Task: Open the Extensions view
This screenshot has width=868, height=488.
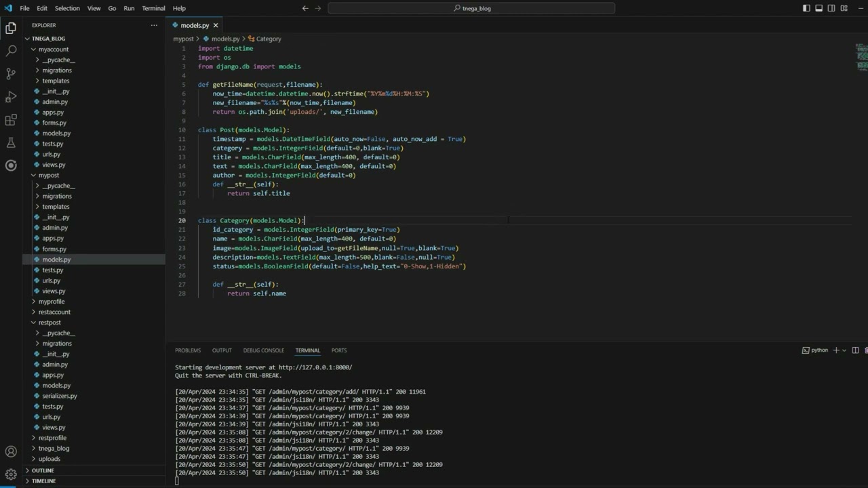Action: (11, 120)
